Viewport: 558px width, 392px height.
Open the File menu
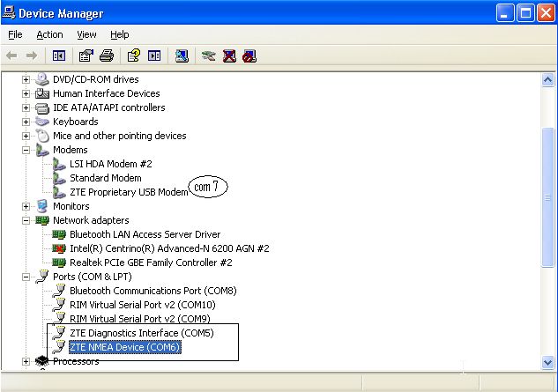(x=15, y=34)
